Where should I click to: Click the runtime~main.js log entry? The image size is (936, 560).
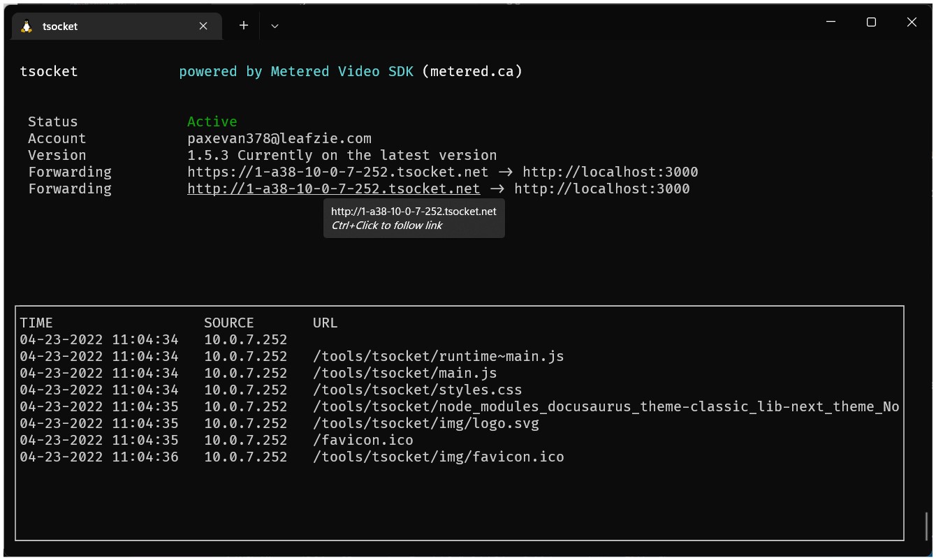pos(438,357)
